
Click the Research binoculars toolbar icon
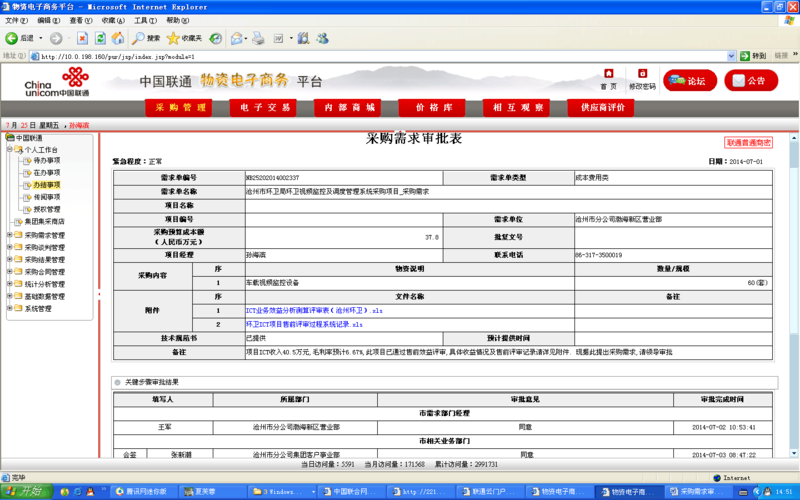click(304, 38)
